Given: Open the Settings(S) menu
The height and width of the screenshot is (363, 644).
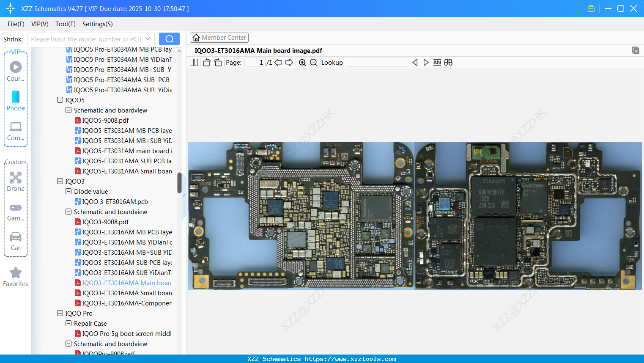Looking at the screenshot, I should pyautogui.click(x=97, y=24).
